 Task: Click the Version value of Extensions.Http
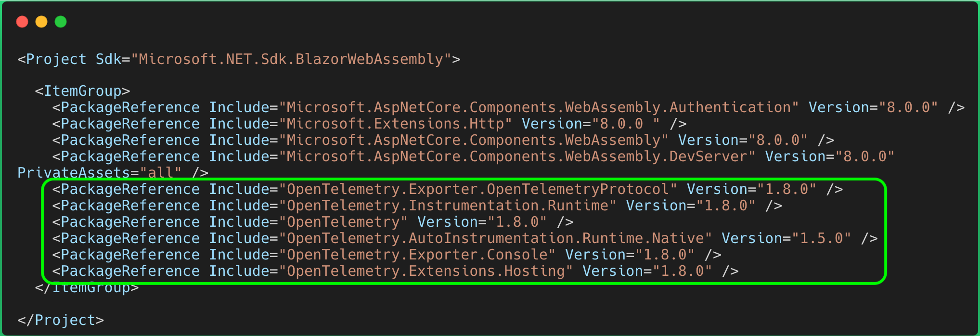click(x=626, y=124)
